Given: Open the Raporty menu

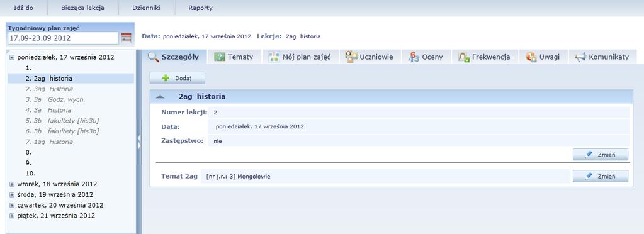Looking at the screenshot, I should tap(200, 8).
